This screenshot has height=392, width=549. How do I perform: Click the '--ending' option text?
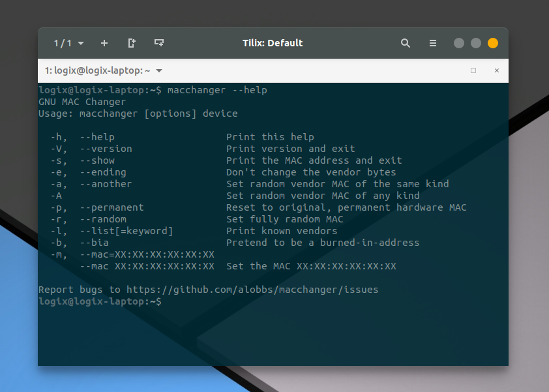point(103,172)
